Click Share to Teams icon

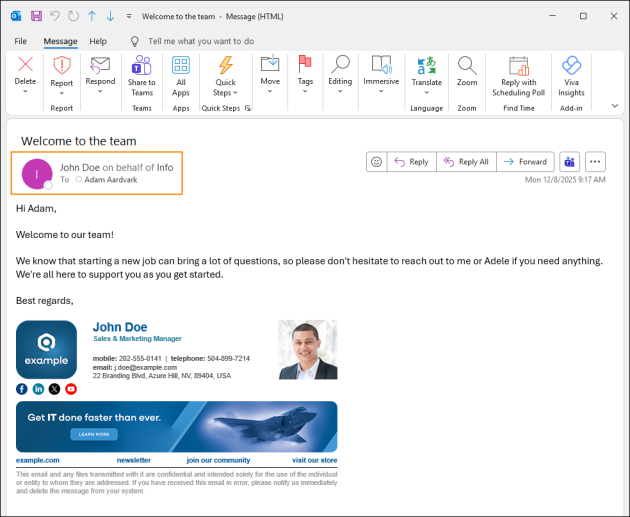tap(141, 65)
